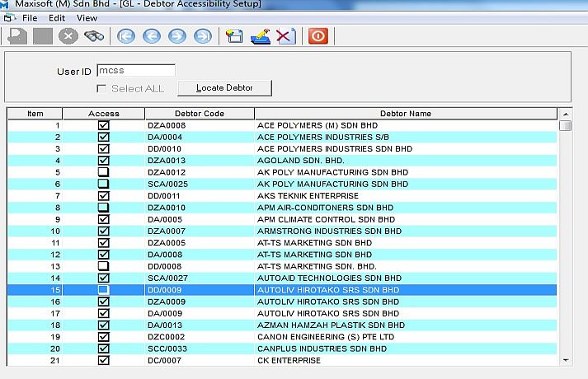Jump to the last record
The image size is (588, 379).
(202, 36)
